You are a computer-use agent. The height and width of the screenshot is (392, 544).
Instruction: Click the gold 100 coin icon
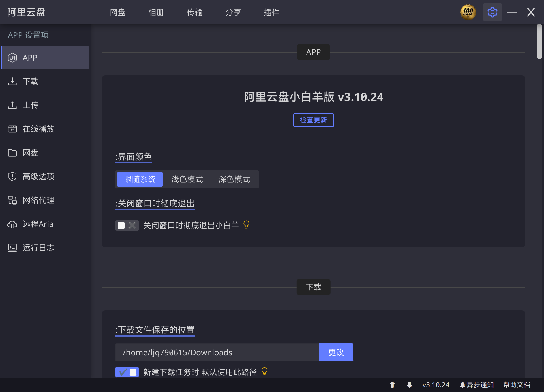coord(468,12)
